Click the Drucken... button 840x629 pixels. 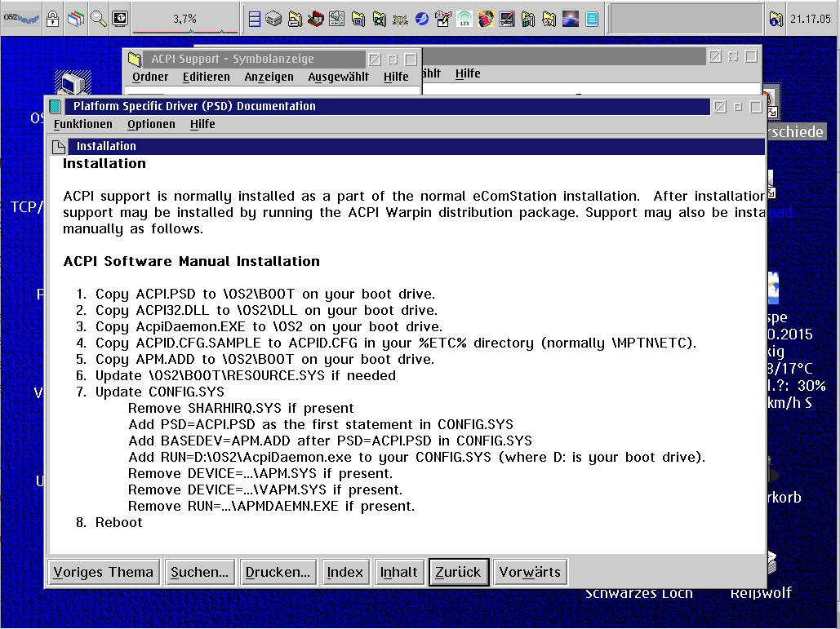278,572
